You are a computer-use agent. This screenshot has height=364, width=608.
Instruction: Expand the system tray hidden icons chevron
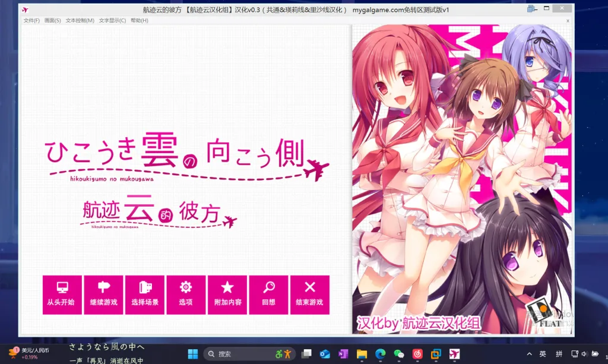click(x=530, y=354)
